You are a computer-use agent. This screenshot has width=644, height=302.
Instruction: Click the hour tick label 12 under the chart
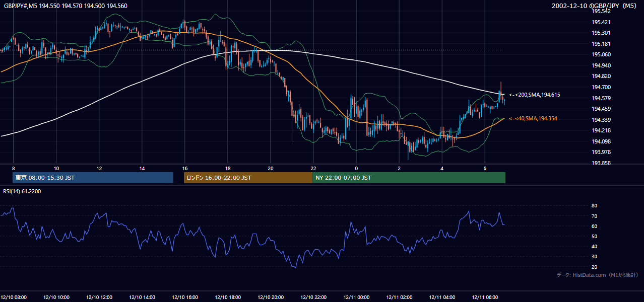click(99, 168)
